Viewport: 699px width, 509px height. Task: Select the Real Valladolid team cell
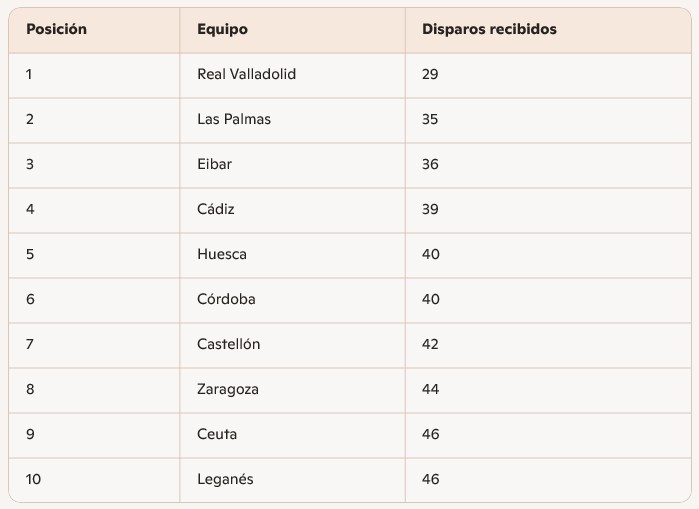click(x=246, y=75)
